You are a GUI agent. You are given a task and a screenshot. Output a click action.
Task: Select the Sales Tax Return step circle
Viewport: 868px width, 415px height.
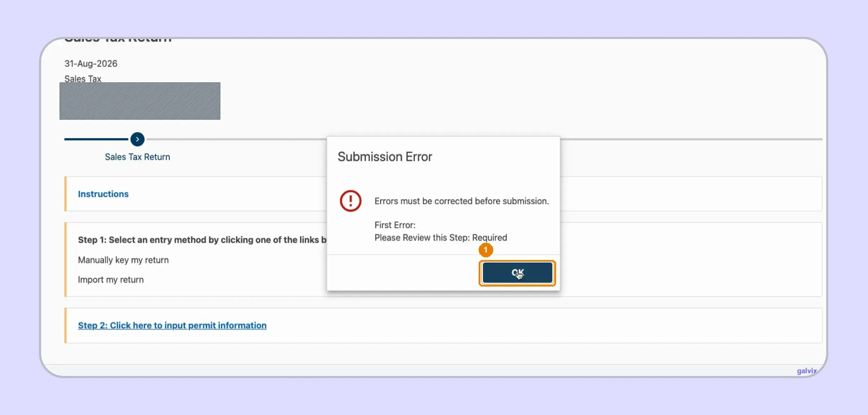(137, 139)
